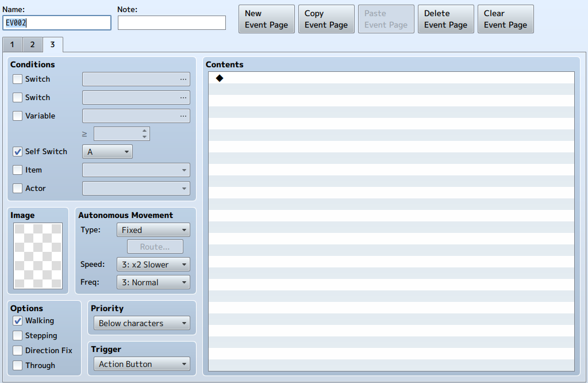Open the Speed dropdown showing x2 Slower

pyautogui.click(x=153, y=265)
